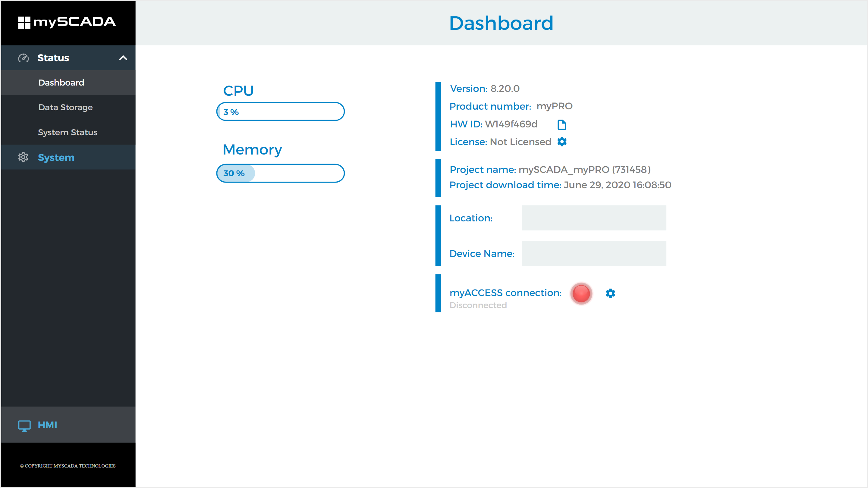Image resolution: width=868 pixels, height=488 pixels.
Task: Collapse the Status menu chevron
Action: (123, 58)
